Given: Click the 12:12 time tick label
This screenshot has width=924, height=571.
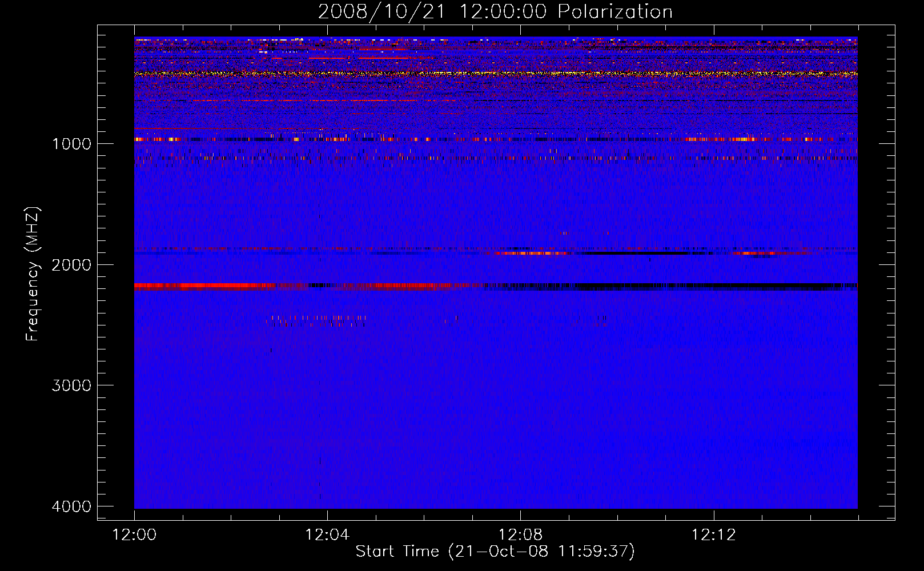Looking at the screenshot, I should coord(713,535).
